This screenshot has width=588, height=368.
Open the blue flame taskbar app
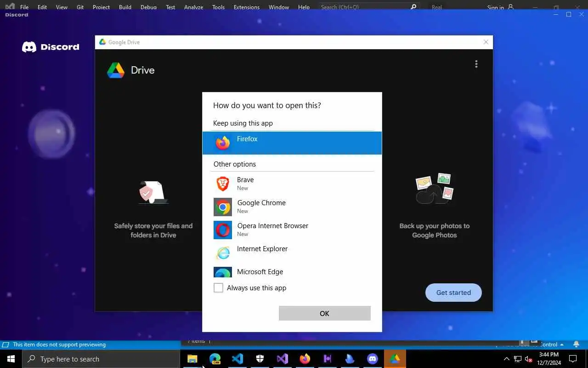tap(350, 359)
